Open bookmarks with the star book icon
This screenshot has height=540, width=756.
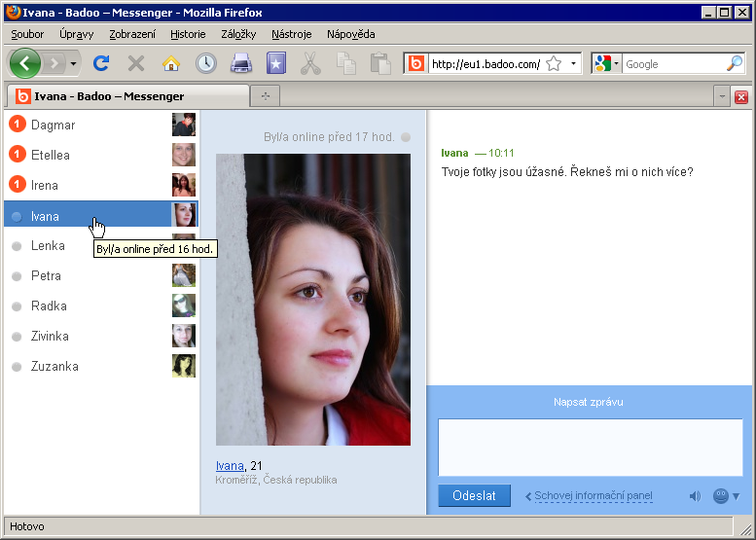pyautogui.click(x=276, y=63)
